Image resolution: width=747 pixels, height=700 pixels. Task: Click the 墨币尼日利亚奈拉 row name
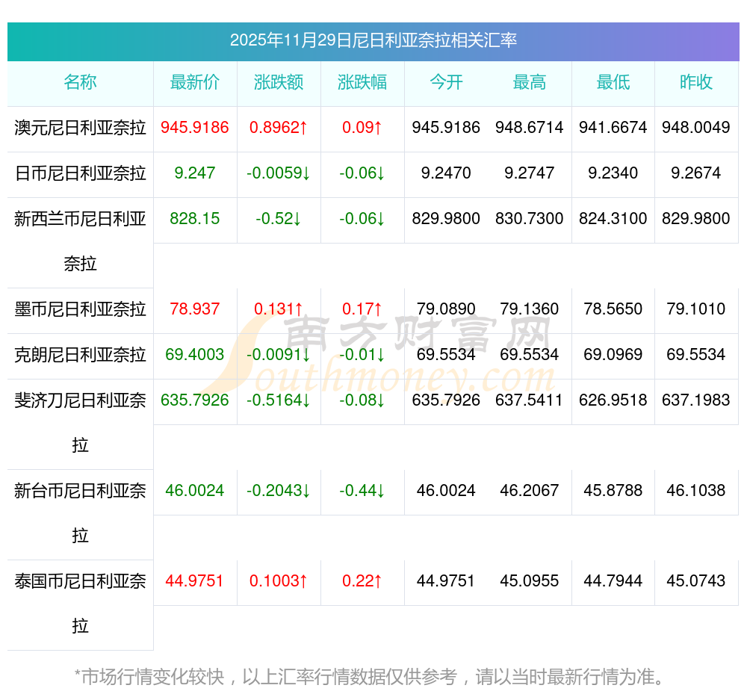[80, 309]
